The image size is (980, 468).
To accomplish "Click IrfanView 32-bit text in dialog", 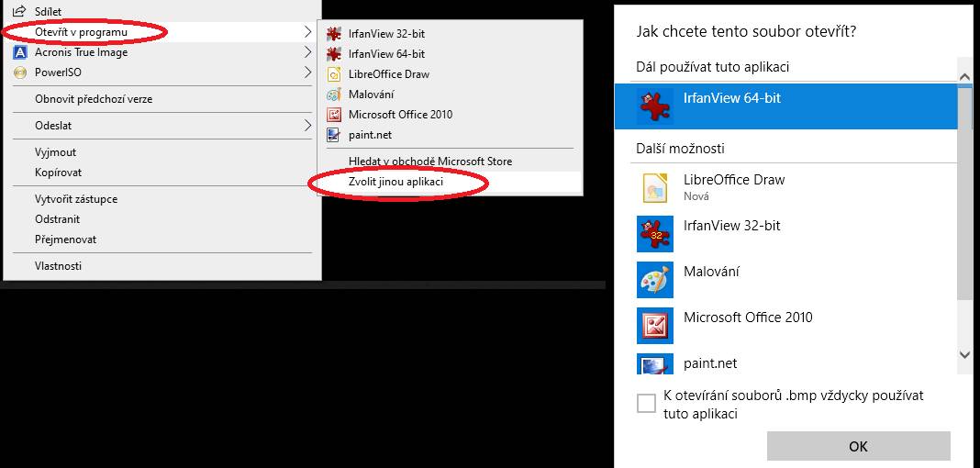I will point(732,226).
